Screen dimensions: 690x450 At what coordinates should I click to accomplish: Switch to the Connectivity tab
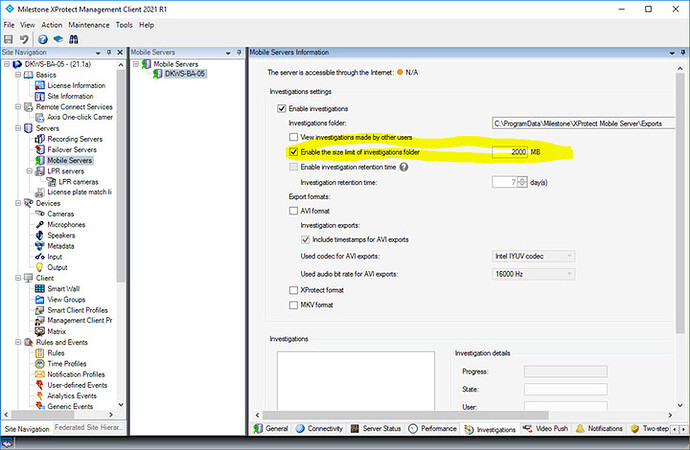point(320,428)
